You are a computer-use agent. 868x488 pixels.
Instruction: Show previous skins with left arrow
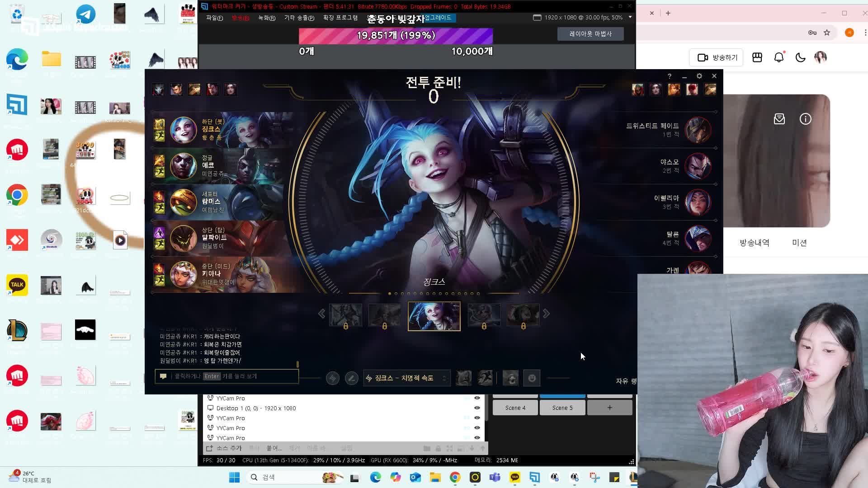pos(321,314)
